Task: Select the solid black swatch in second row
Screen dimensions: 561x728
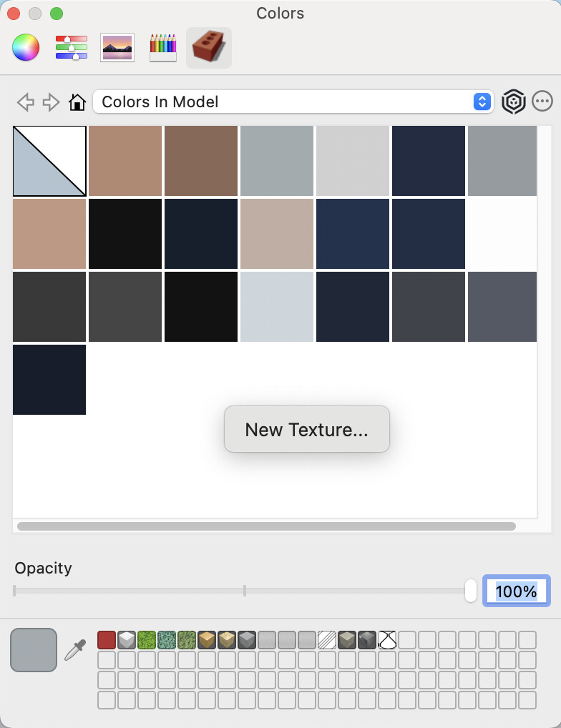Action: [x=125, y=234]
